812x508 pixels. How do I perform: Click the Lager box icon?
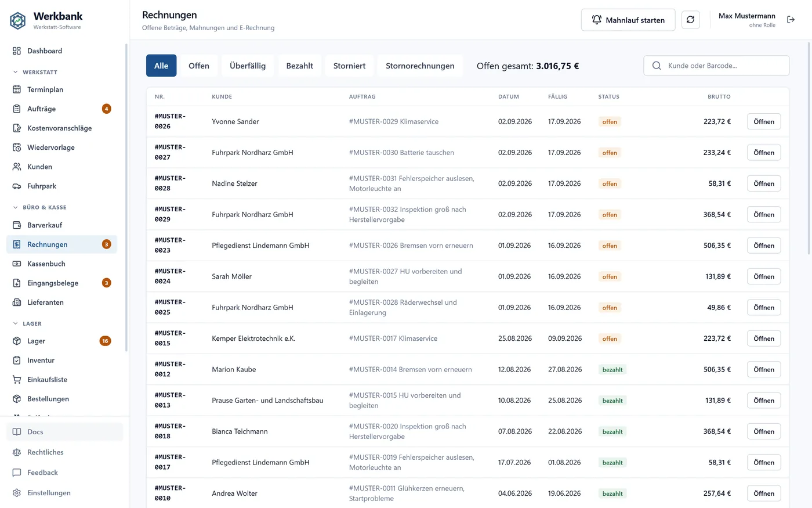pyautogui.click(x=17, y=341)
